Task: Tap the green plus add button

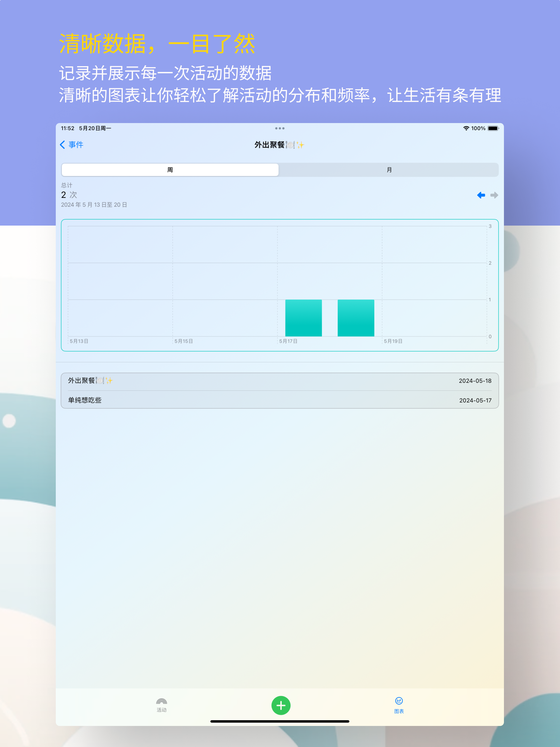Action: 281,705
